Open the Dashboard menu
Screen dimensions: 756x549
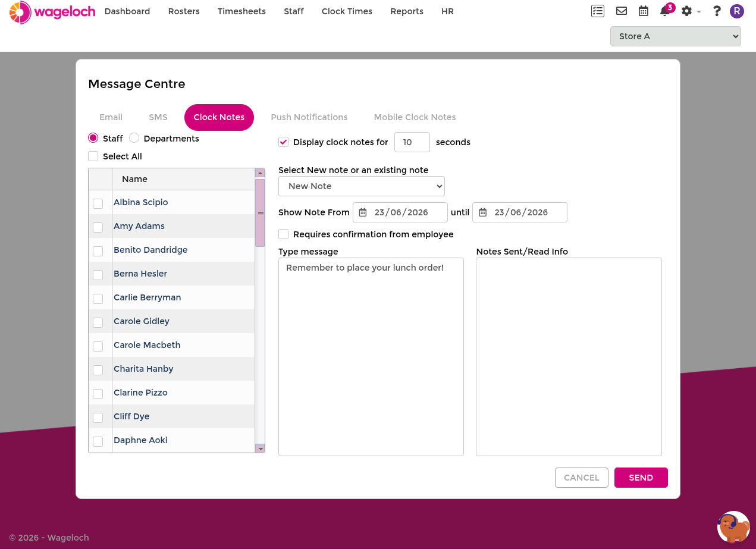[x=127, y=11]
